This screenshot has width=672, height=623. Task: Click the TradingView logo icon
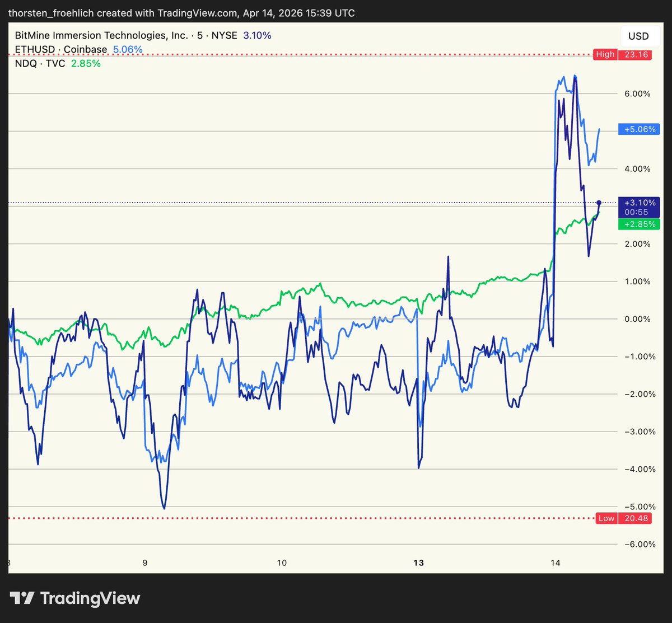point(22,598)
